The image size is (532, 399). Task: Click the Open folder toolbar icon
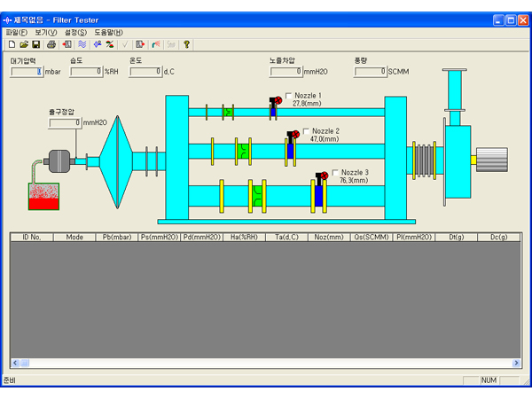pyautogui.click(x=24, y=43)
